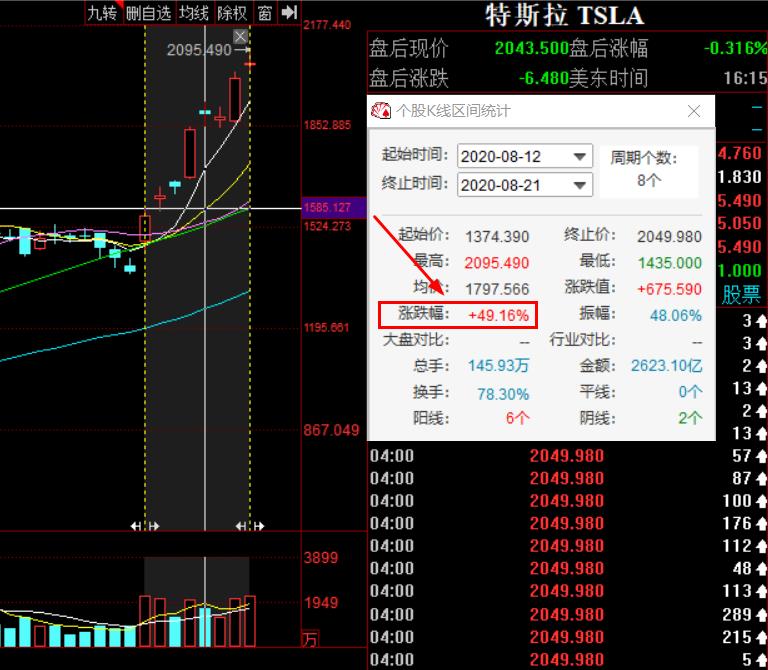
Task: Close the range selection overlay on chart
Action: point(240,36)
